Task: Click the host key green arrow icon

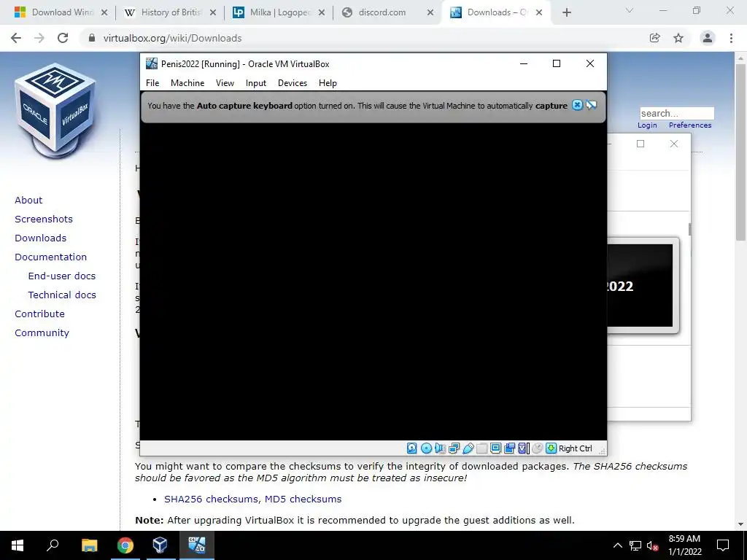Action: 551,448
